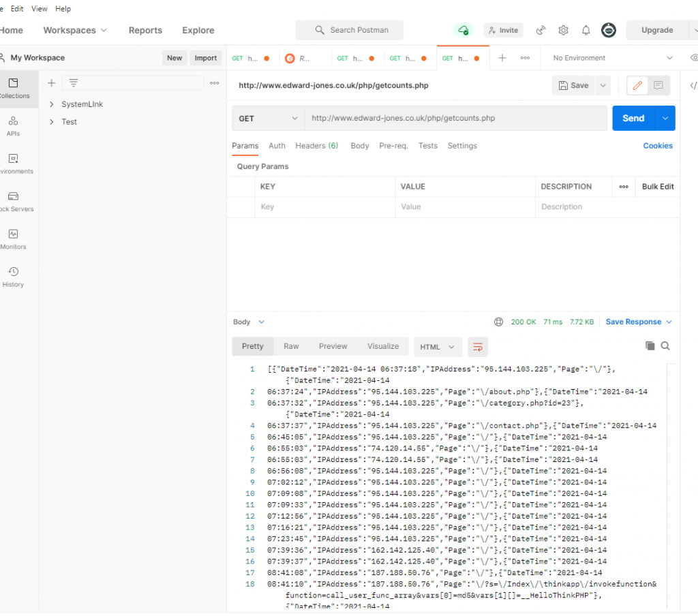The height and width of the screenshot is (616, 698).
Task: Open collections panel more options
Action: pos(215,82)
